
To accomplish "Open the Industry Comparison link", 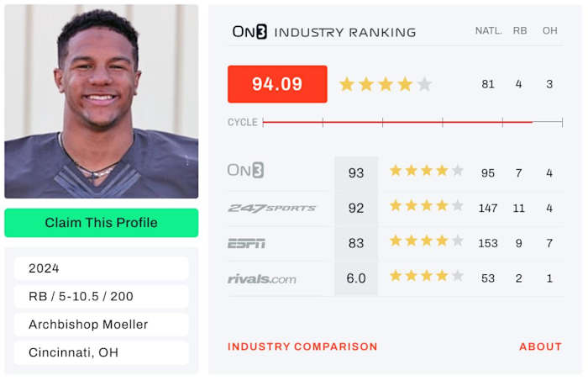I will pyautogui.click(x=302, y=347).
